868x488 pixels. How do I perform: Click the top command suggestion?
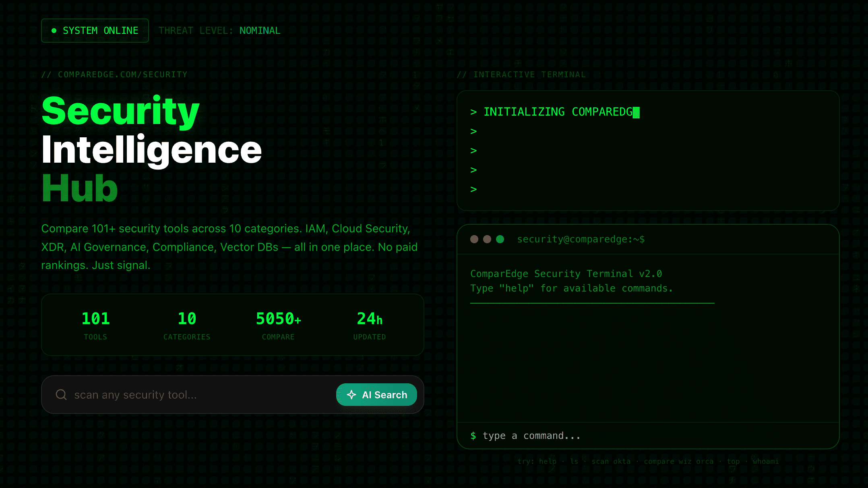pyautogui.click(x=733, y=461)
